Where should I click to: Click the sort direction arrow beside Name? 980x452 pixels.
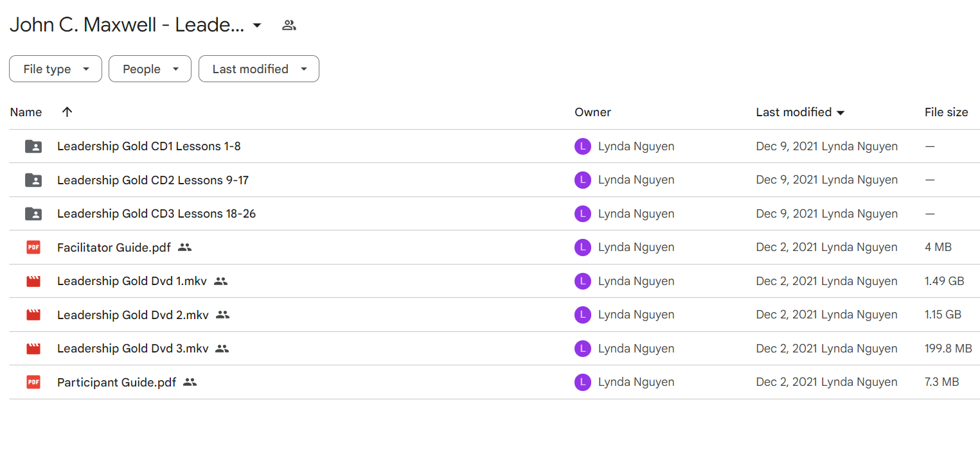pos(67,112)
